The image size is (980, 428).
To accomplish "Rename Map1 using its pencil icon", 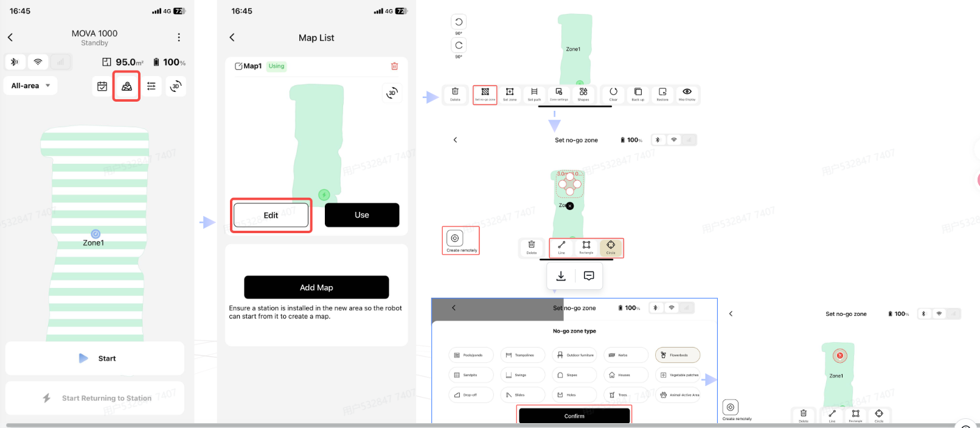I will [238, 66].
